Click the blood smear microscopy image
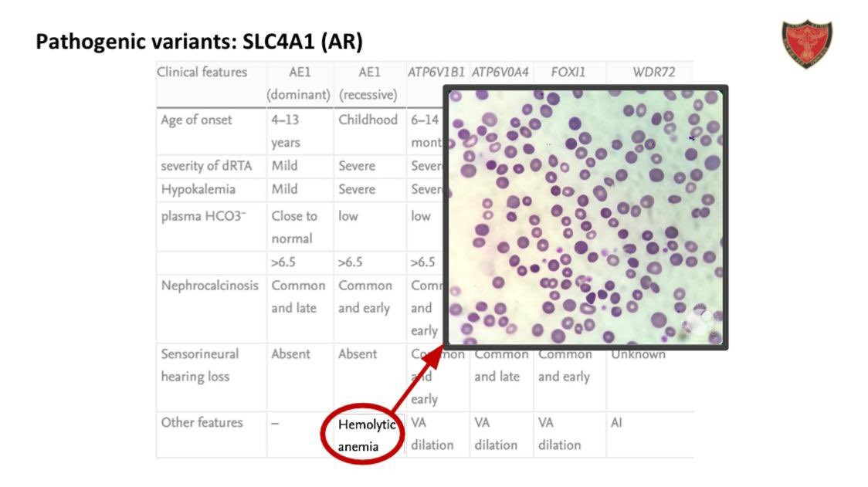868x487 pixels. coord(585,218)
